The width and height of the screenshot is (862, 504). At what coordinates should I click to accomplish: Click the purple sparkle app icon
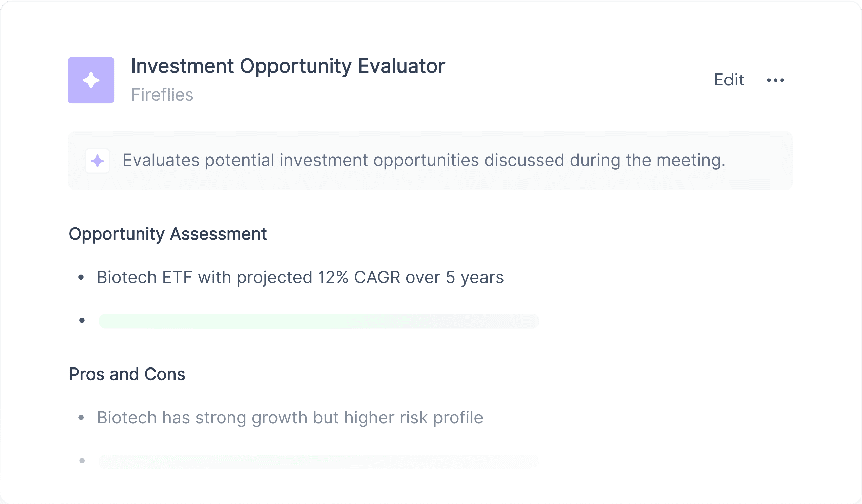click(91, 80)
